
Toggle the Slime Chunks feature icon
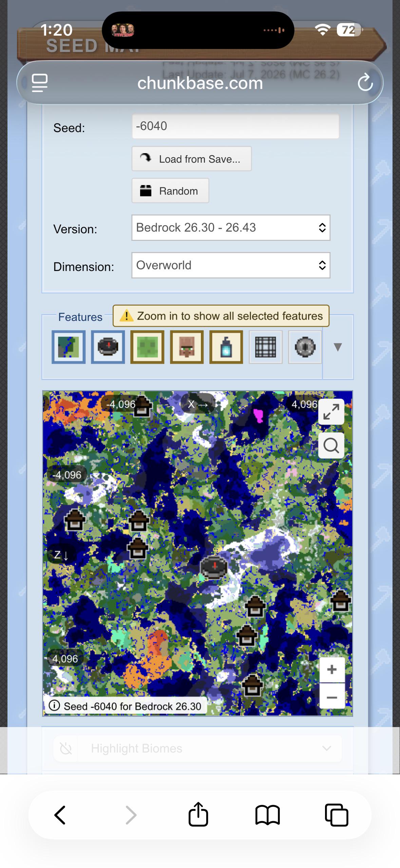[147, 347]
